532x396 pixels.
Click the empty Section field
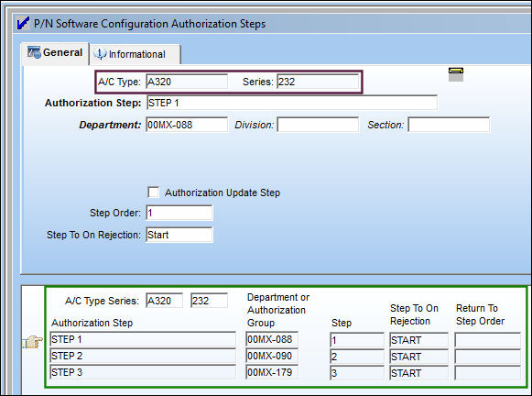(x=449, y=125)
